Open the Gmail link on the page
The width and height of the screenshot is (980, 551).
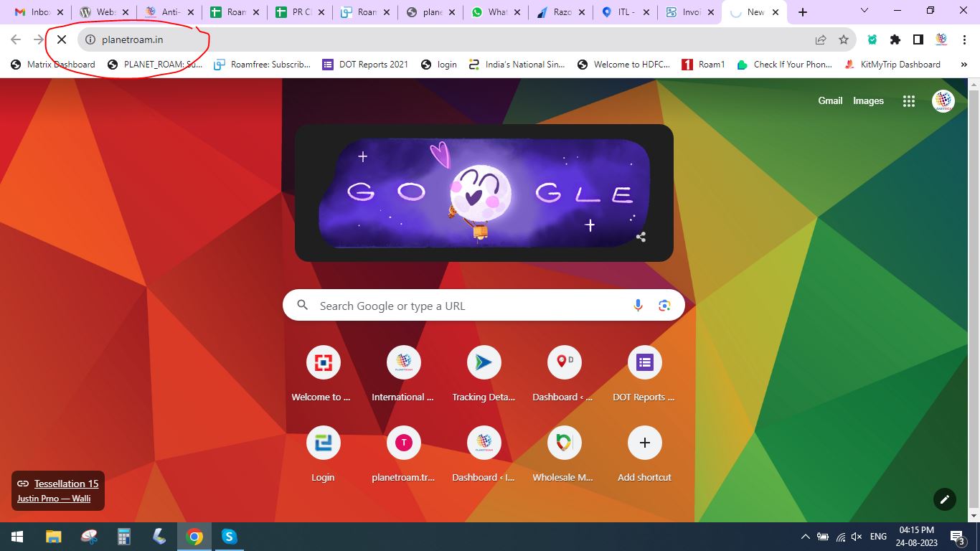(830, 101)
